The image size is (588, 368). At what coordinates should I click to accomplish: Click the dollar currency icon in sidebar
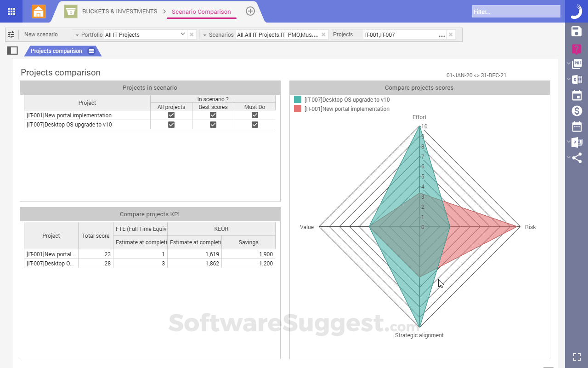[x=577, y=110]
